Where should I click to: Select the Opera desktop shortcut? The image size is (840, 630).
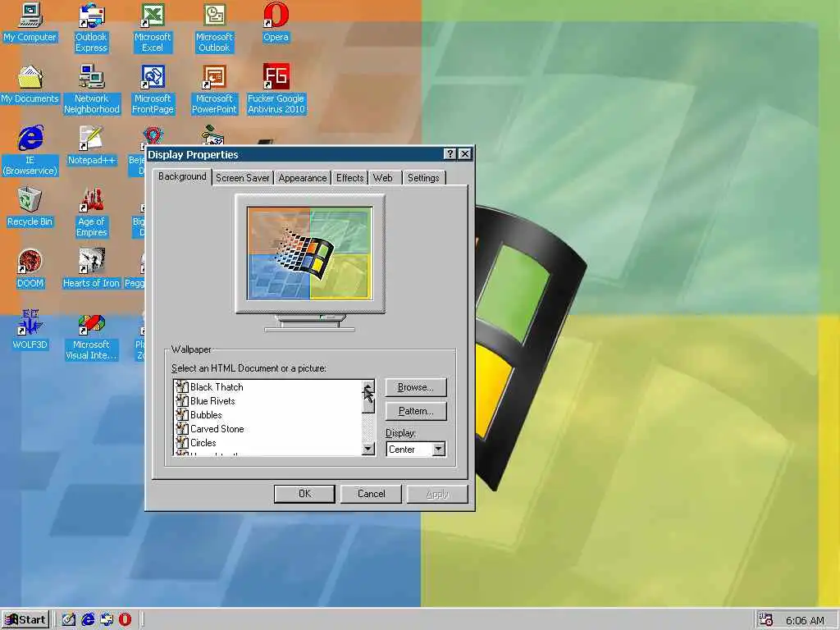276,21
